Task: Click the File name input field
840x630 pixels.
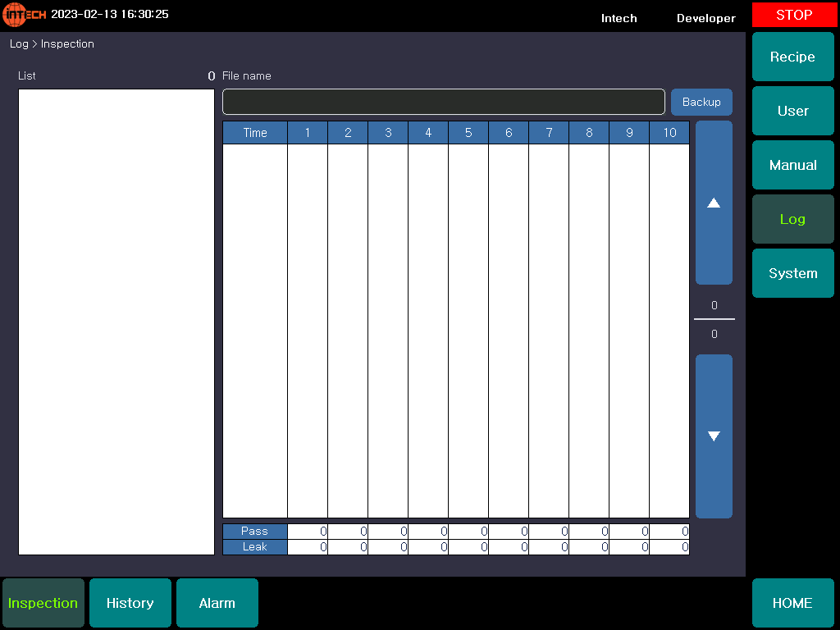Action: point(443,102)
